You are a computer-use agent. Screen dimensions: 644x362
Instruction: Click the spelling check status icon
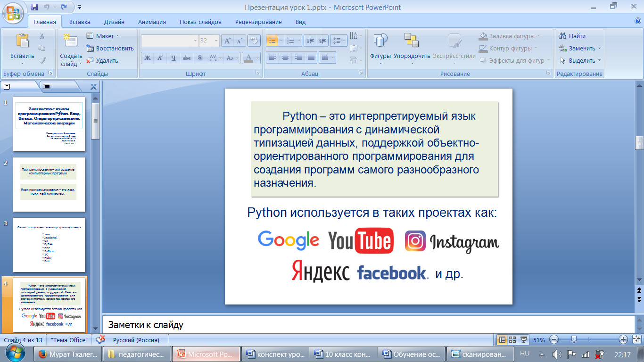coord(100,340)
